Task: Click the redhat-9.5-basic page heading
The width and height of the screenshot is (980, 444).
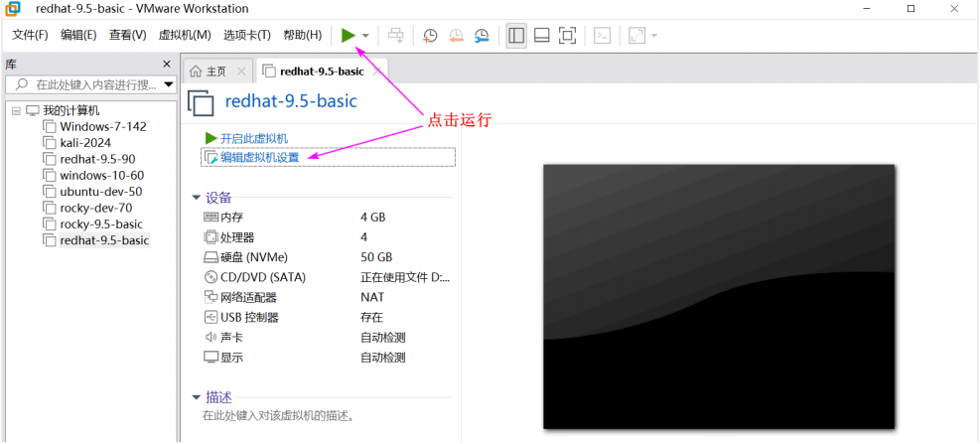Action: (x=291, y=101)
